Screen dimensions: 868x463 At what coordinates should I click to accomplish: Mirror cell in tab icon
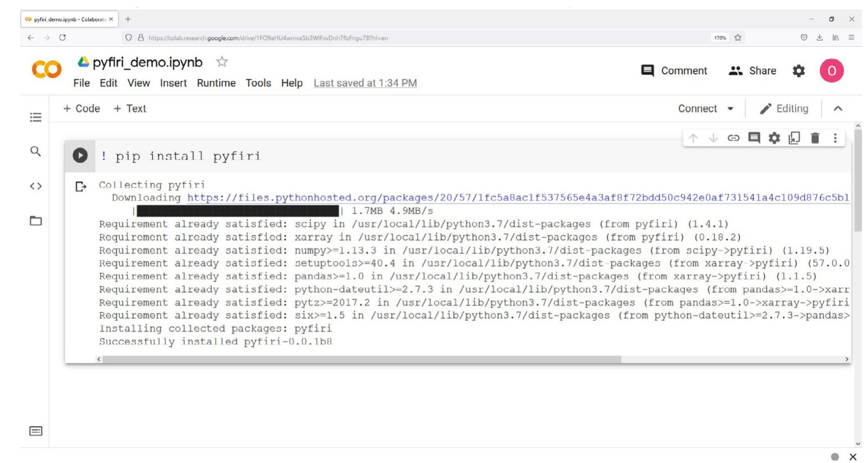click(794, 138)
